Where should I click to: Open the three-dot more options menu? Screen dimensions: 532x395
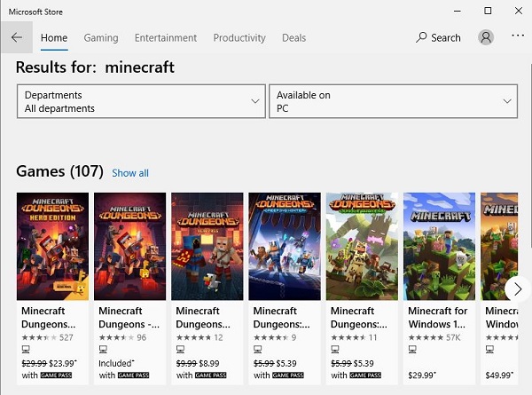click(x=518, y=36)
